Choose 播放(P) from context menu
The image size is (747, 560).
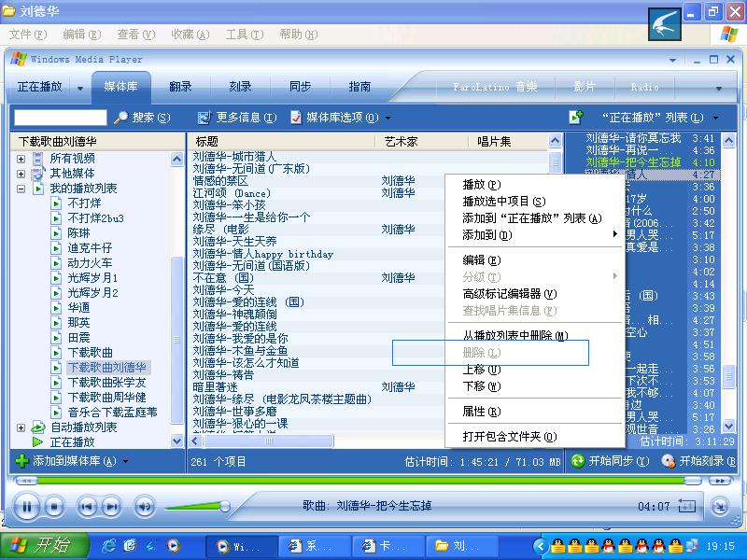click(x=534, y=184)
